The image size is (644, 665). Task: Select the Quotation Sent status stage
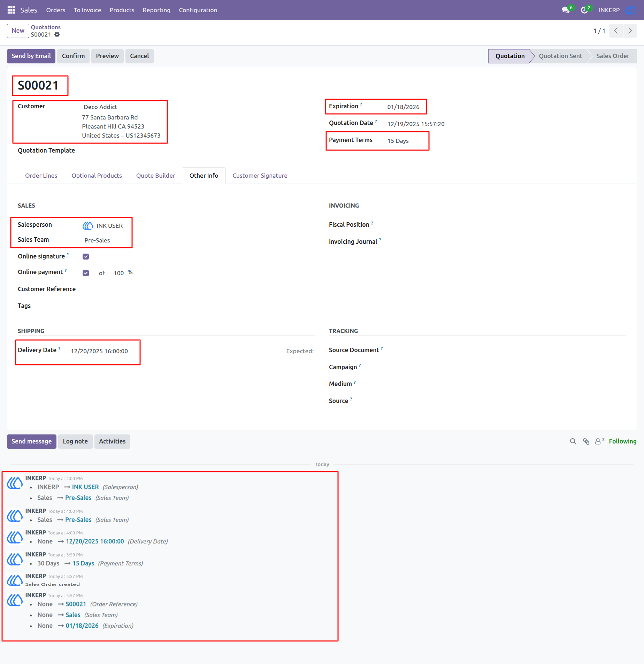[560, 56]
